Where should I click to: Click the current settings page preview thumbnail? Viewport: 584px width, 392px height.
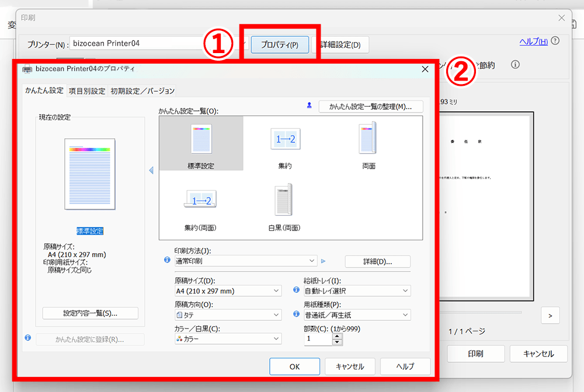90,174
